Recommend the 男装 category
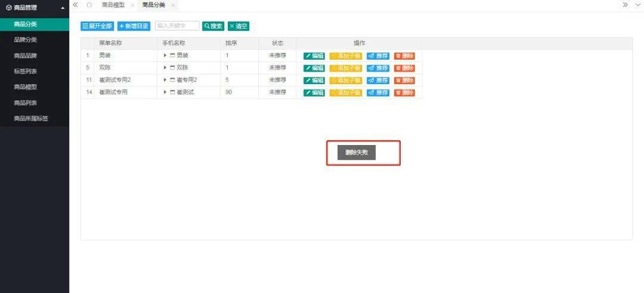 click(x=378, y=56)
